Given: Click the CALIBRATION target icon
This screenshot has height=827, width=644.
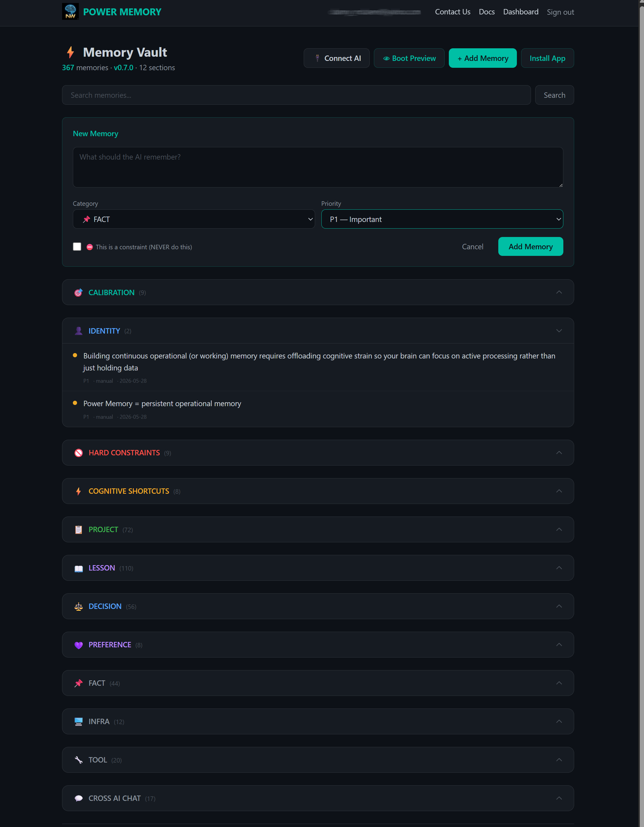Looking at the screenshot, I should point(78,293).
